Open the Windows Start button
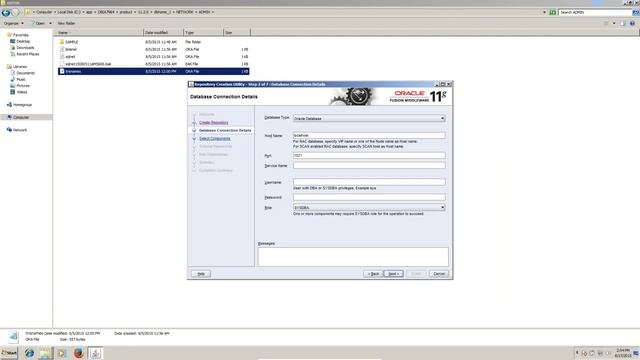 (9, 353)
